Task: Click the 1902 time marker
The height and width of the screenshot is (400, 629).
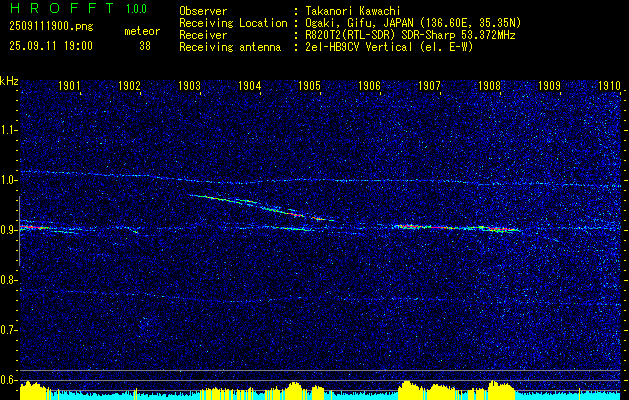Action: (x=129, y=85)
